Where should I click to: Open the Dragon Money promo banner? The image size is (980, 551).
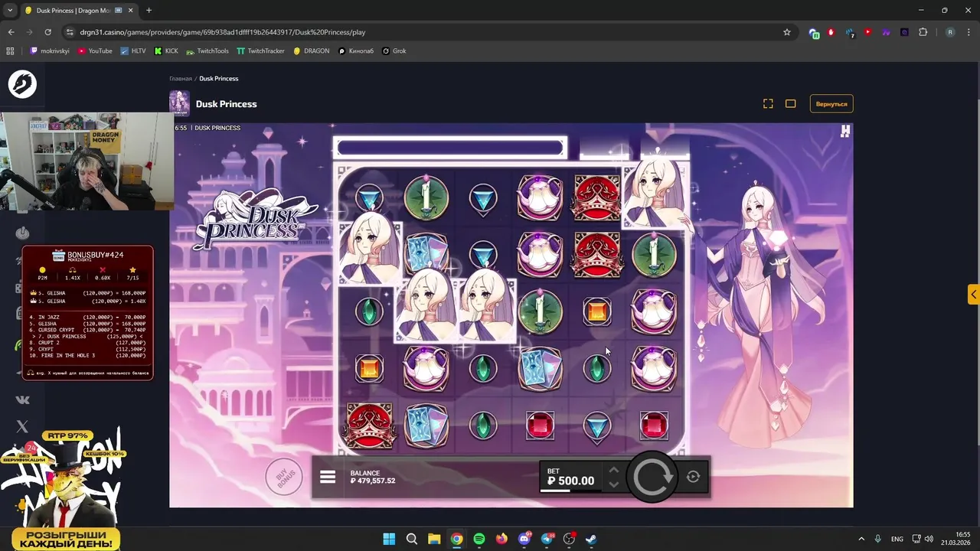point(65,490)
